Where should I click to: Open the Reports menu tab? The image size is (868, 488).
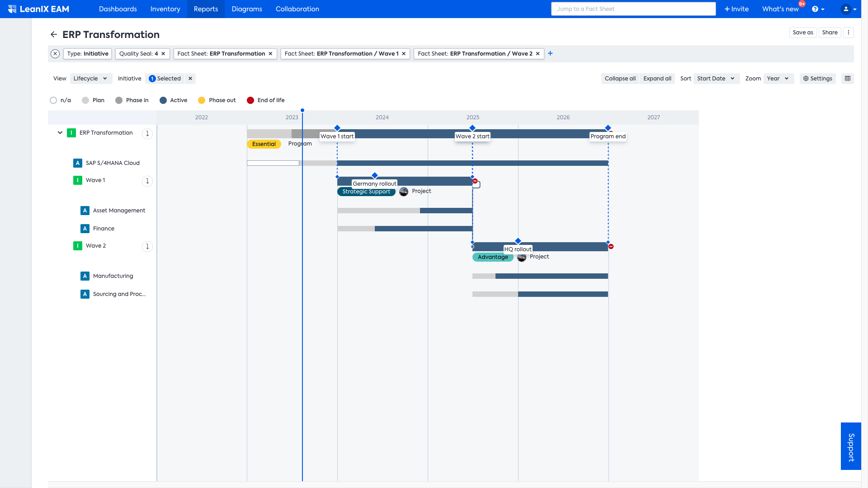(206, 9)
